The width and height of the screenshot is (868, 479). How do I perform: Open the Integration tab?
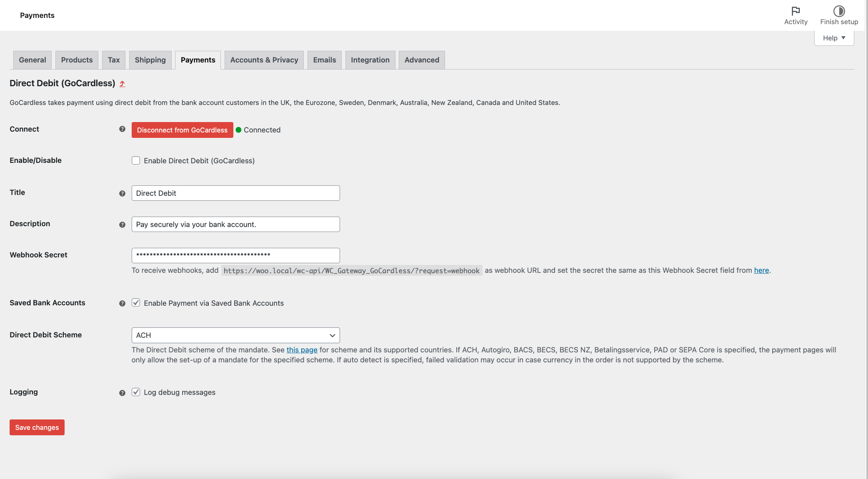(x=370, y=60)
